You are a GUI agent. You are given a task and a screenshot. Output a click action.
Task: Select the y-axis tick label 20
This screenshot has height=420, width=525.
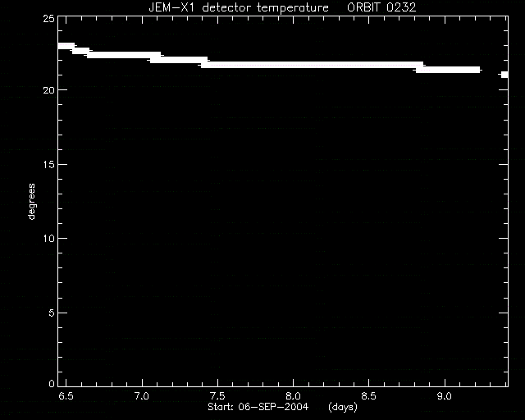48,89
